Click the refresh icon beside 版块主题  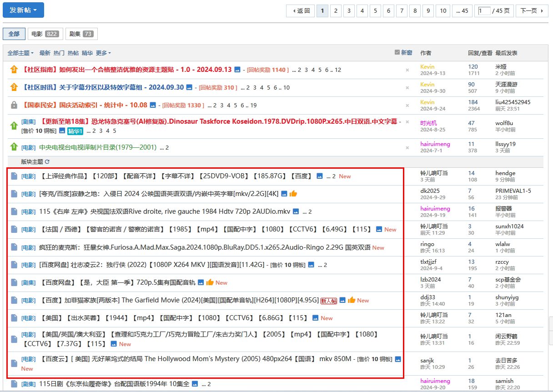point(47,161)
